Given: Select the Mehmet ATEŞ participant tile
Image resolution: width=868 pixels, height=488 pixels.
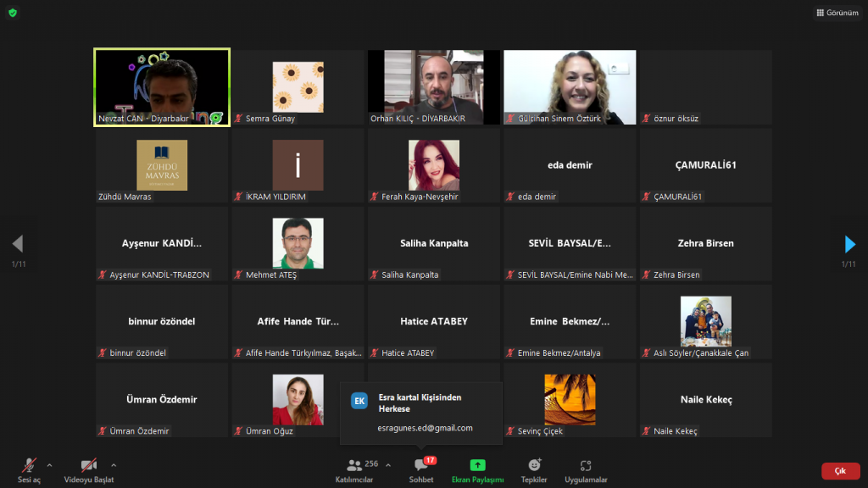Looking at the screenshot, I should click(x=298, y=243).
